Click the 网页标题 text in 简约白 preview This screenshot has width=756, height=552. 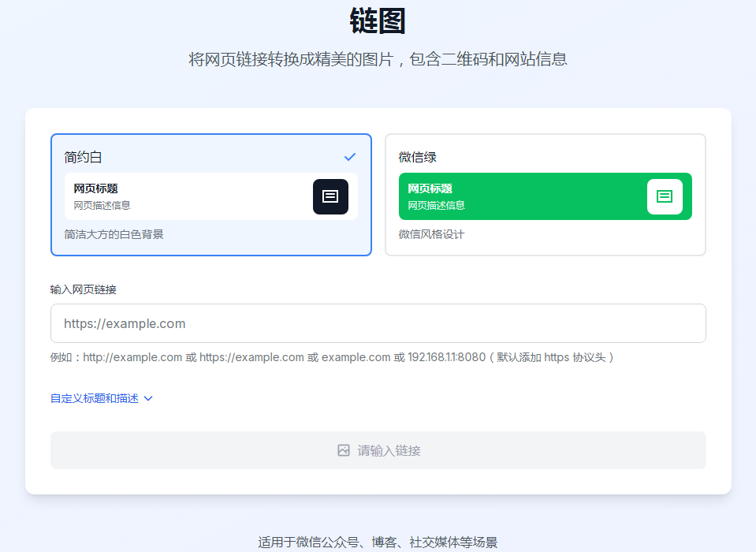click(95, 188)
